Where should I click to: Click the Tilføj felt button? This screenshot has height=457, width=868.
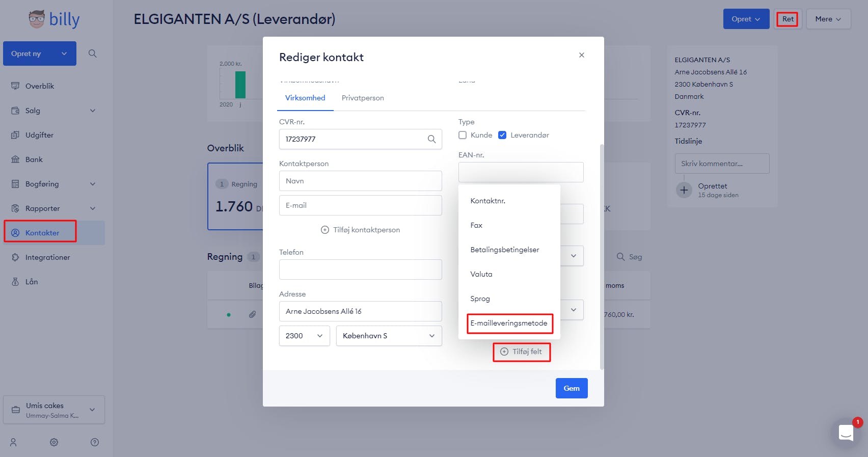(x=521, y=352)
